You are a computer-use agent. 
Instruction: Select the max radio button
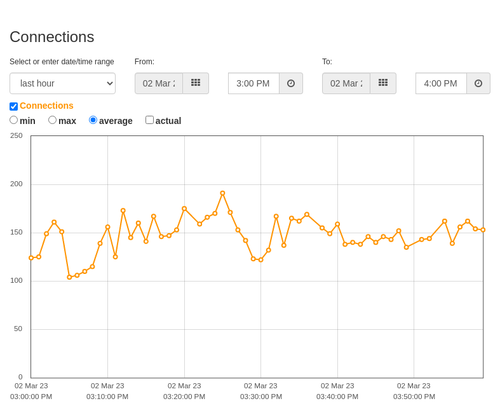tap(52, 120)
